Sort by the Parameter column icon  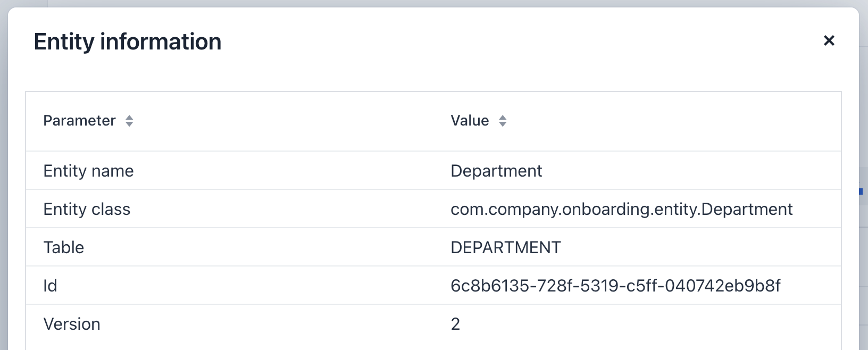(129, 121)
